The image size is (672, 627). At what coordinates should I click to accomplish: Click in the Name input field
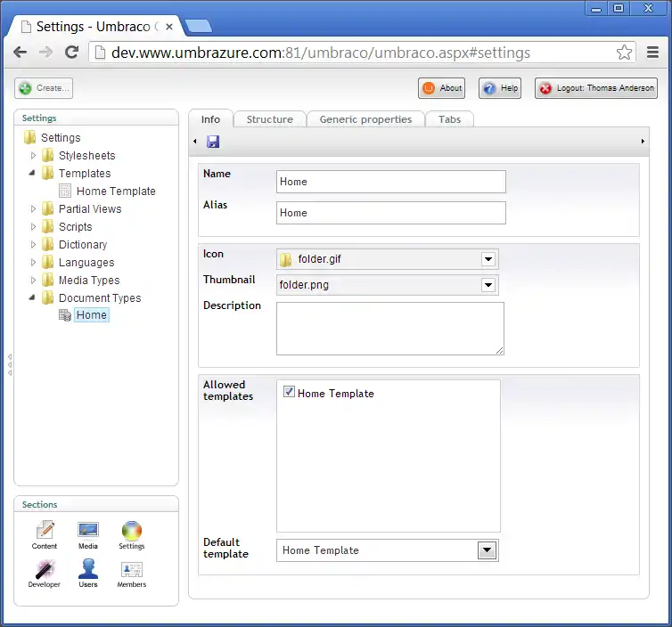point(391,182)
